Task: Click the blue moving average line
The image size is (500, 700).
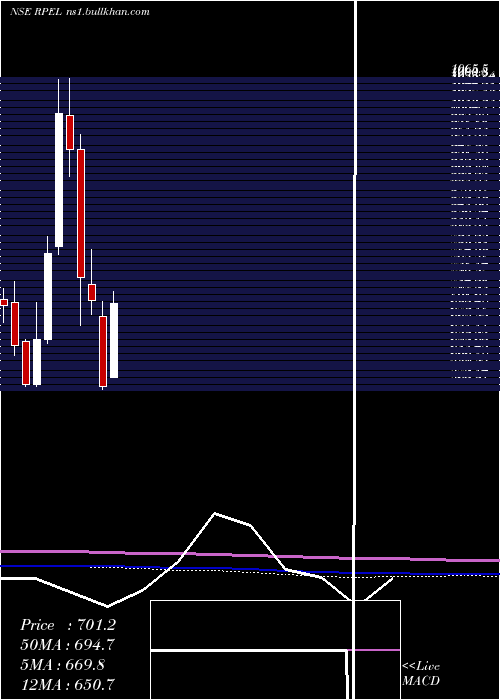Action: (250, 570)
